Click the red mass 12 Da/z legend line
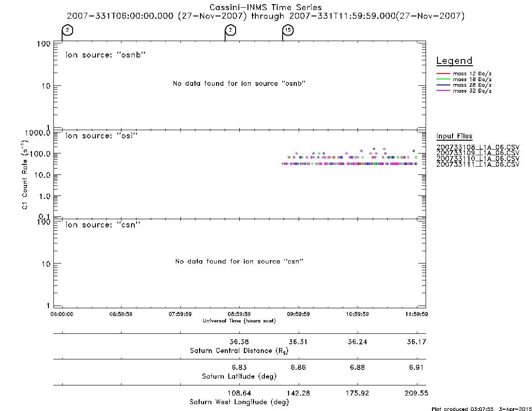The image size is (532, 411). (x=443, y=74)
